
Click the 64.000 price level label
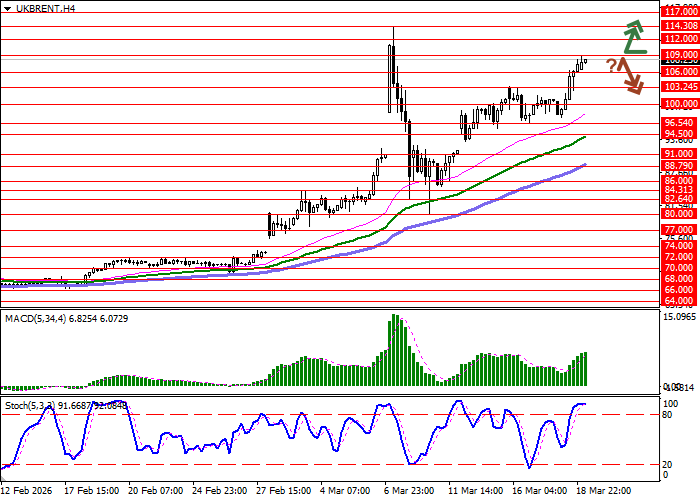pyautogui.click(x=679, y=300)
